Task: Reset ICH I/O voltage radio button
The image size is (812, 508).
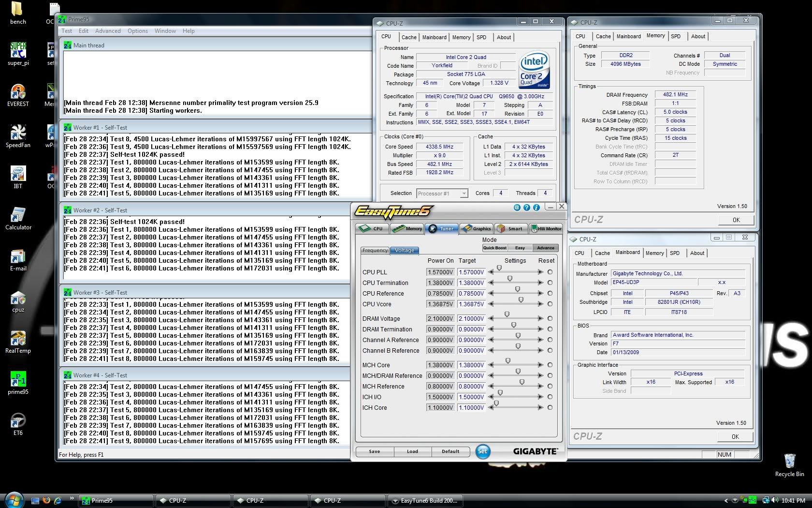Action: (550, 397)
